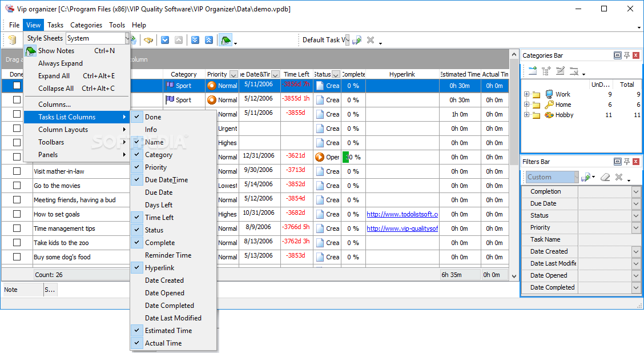Open the Style Sheets System dropdown
Image resolution: width=644 pixels, height=353 pixels.
click(127, 38)
